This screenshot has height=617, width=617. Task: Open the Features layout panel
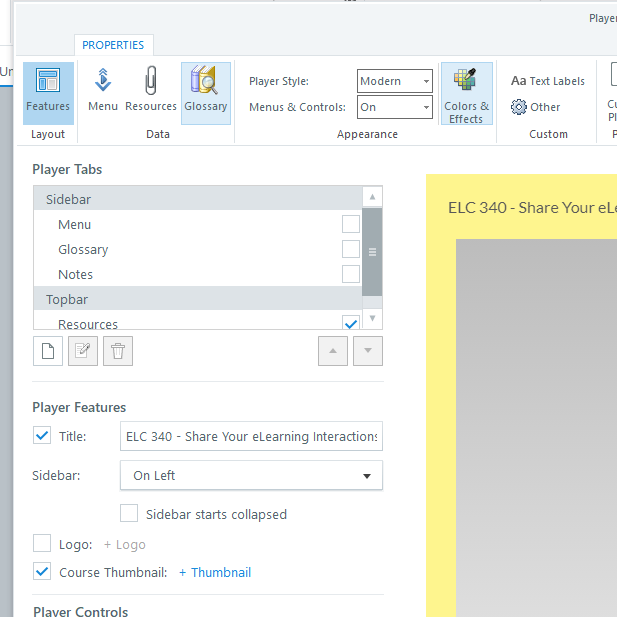pyautogui.click(x=48, y=93)
